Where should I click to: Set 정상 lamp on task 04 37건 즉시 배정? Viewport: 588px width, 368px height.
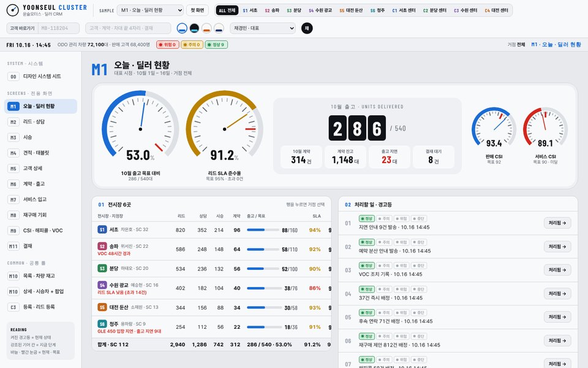pyautogui.click(x=367, y=289)
